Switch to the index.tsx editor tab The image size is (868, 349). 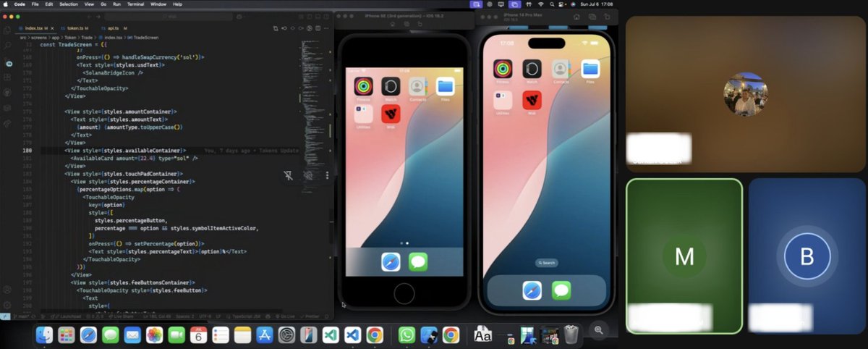point(36,28)
